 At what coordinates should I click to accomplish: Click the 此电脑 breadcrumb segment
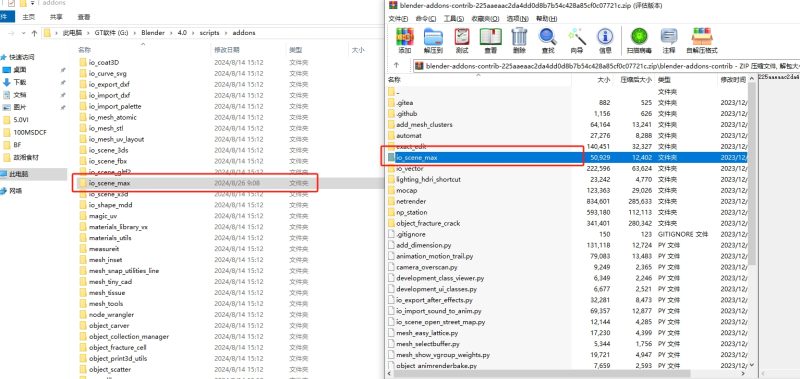72,33
